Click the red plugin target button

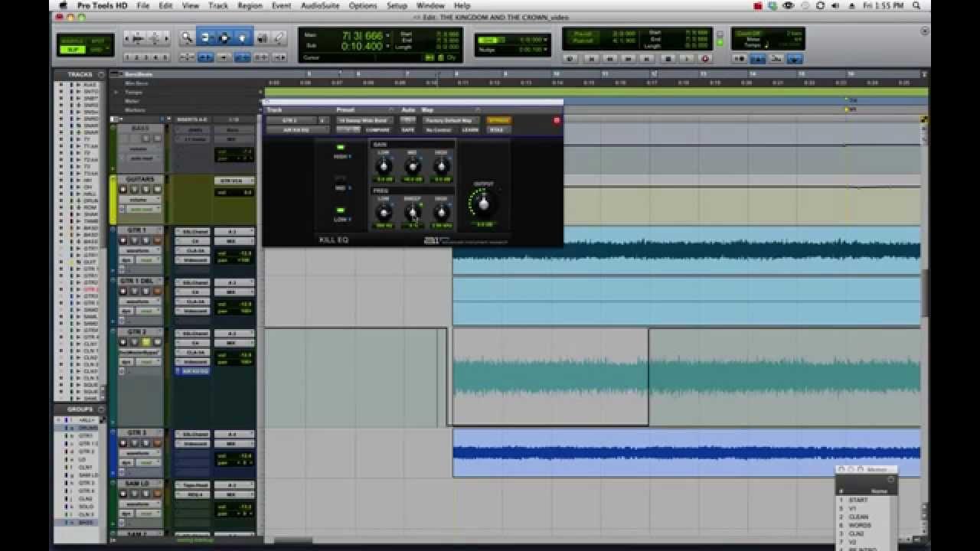point(557,120)
